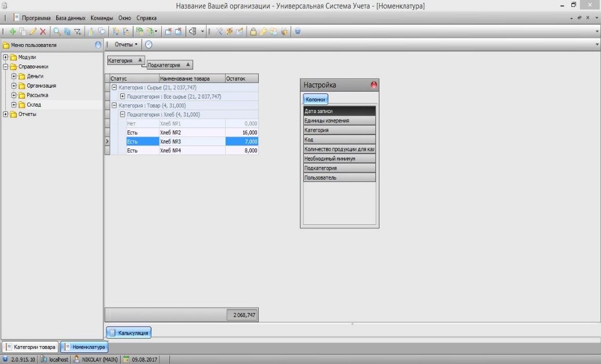Click the magnifier Search icon
The height and width of the screenshot is (364, 601).
[57, 32]
